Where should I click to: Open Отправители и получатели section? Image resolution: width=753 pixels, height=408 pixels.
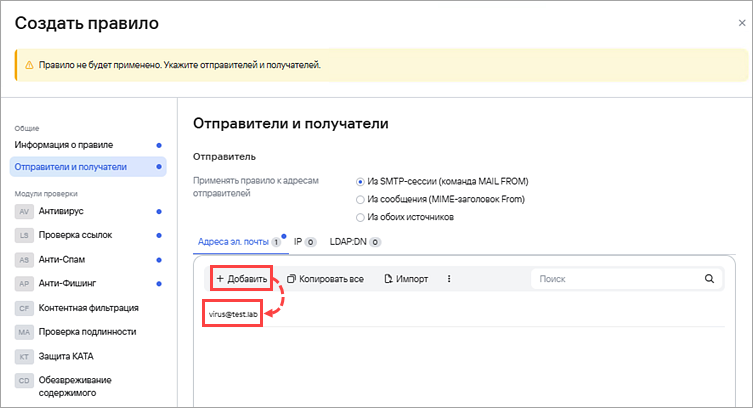click(88, 167)
